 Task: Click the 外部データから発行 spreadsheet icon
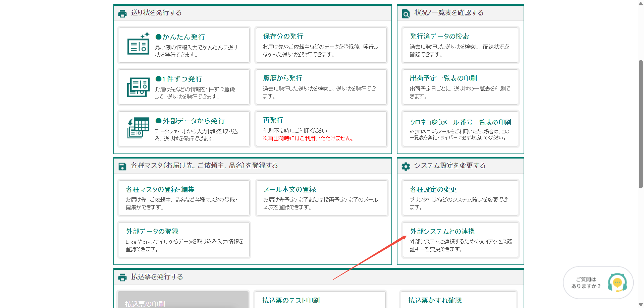[x=138, y=128]
